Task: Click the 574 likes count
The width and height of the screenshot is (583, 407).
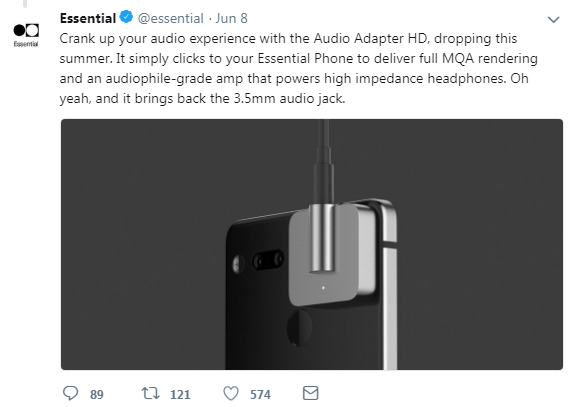Action: click(260, 394)
